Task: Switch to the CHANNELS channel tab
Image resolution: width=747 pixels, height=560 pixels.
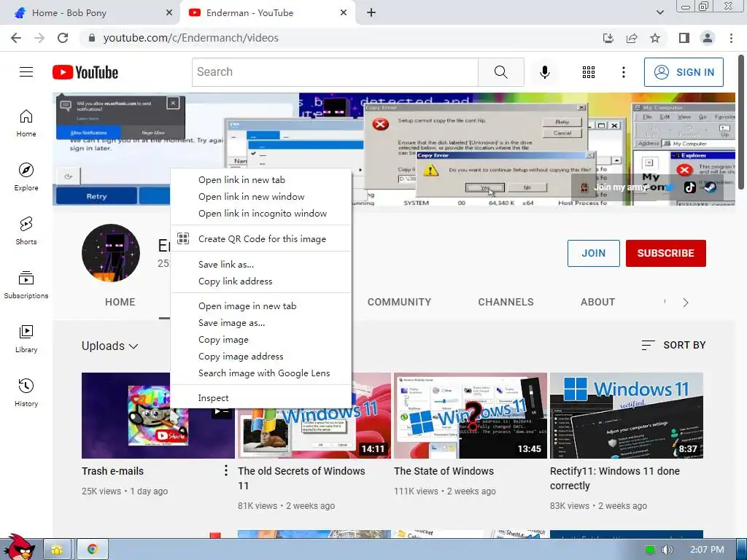Action: (x=506, y=302)
